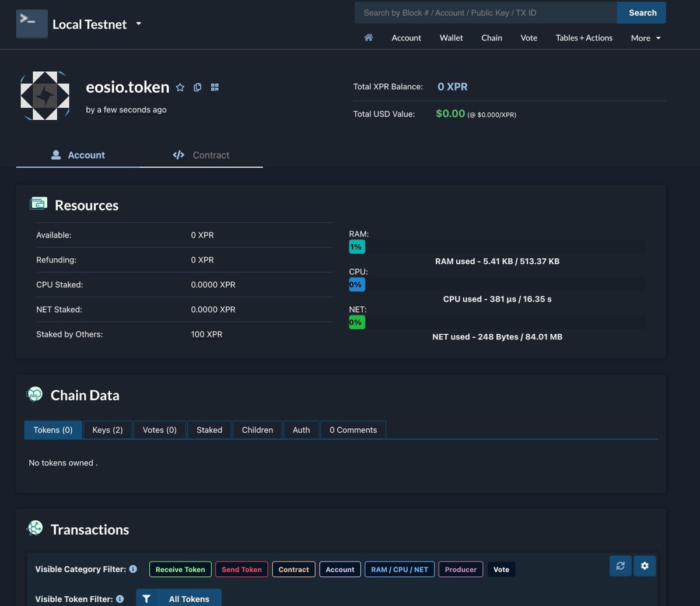Open transaction display settings gear
This screenshot has height=606, width=700.
click(645, 566)
